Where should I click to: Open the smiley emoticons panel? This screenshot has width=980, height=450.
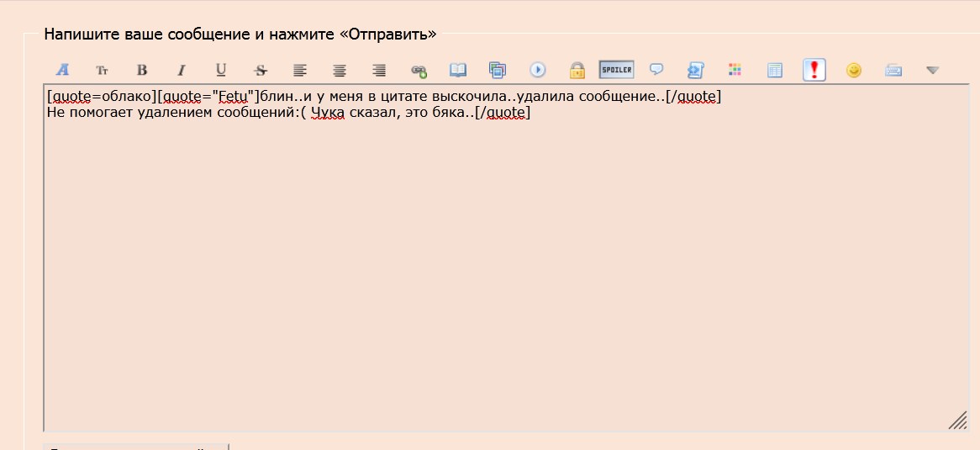pos(854,70)
